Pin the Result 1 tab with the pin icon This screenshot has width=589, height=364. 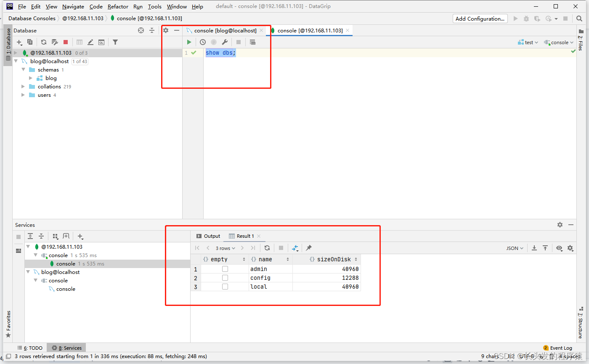[308, 248]
